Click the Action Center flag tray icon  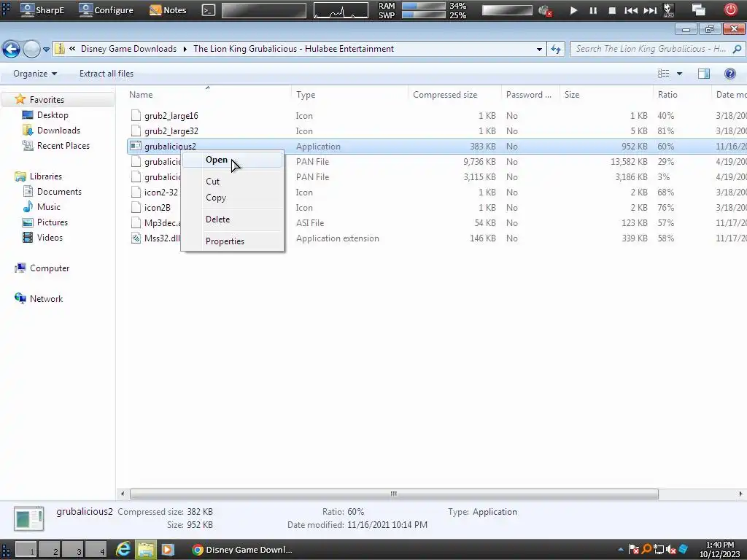click(x=634, y=550)
